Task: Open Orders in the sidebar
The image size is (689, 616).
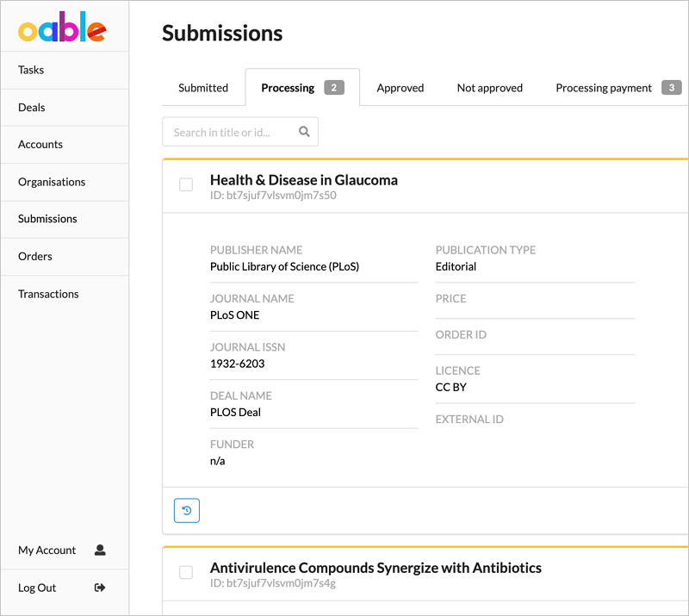Action: (x=35, y=256)
